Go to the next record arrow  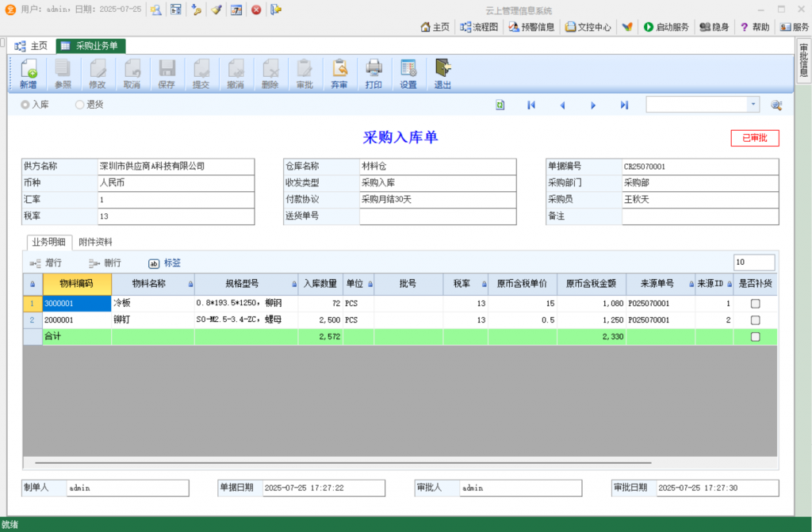click(593, 105)
